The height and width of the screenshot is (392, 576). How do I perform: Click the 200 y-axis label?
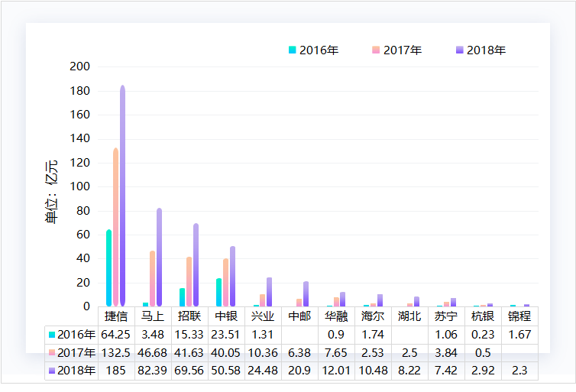click(79, 66)
